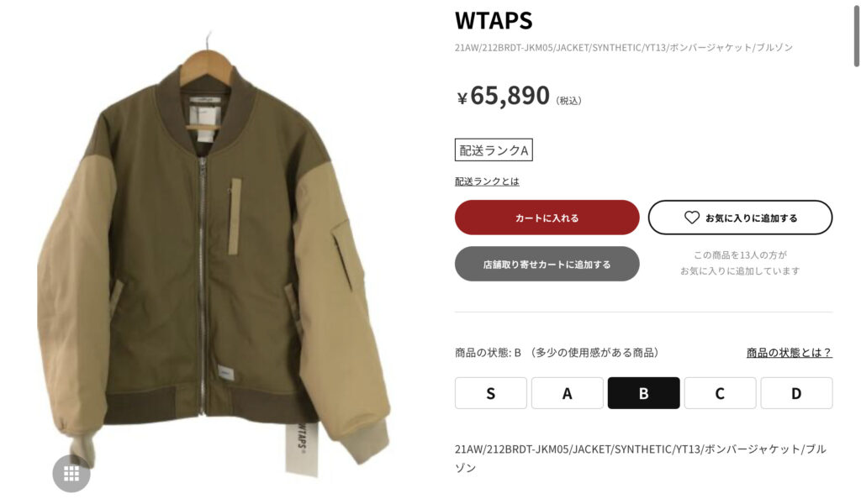Click the 配送ランクA badge

(494, 150)
